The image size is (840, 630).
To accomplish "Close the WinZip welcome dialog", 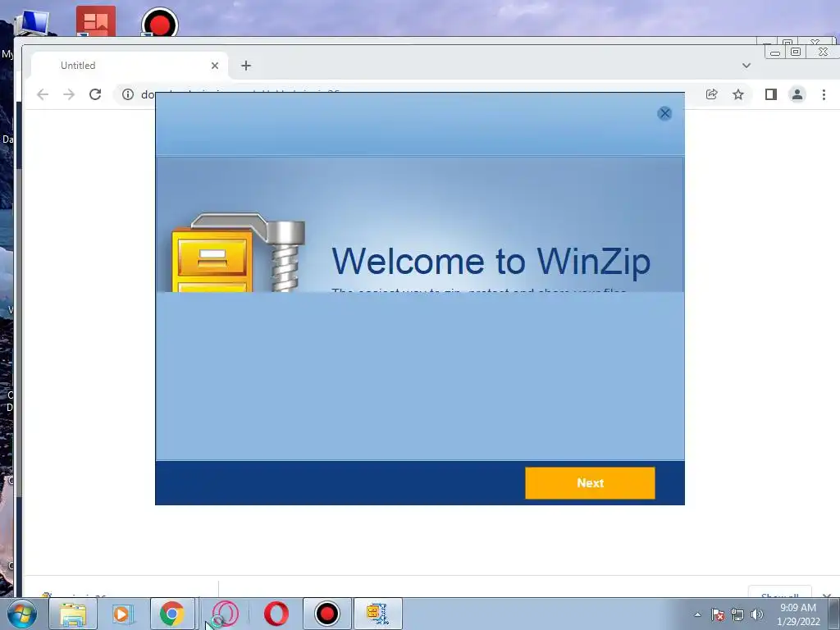I will pos(664,113).
